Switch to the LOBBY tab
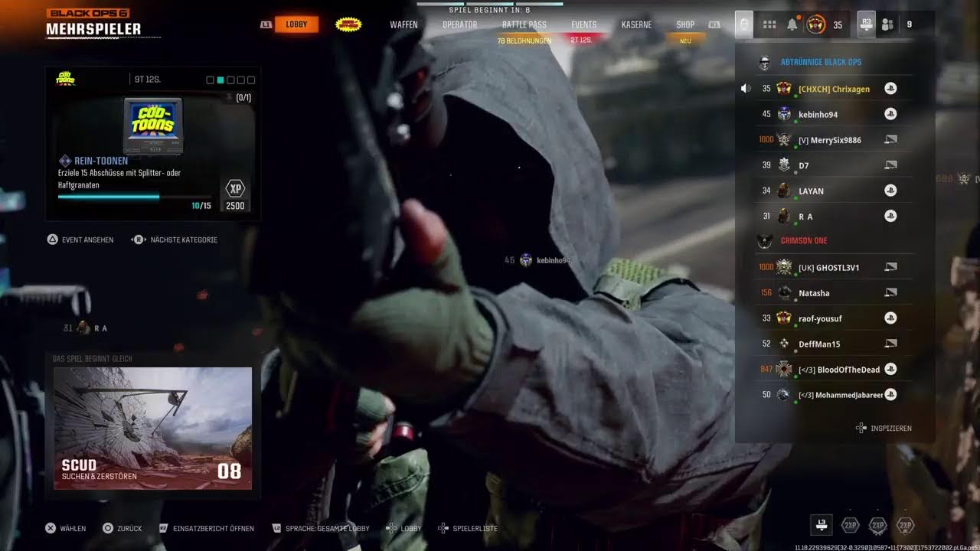The image size is (980, 551). pyautogui.click(x=296, y=24)
